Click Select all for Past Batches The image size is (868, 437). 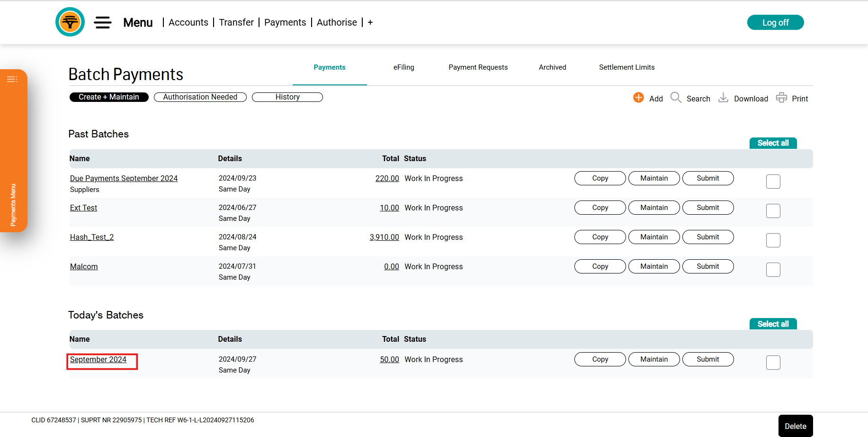pos(773,143)
